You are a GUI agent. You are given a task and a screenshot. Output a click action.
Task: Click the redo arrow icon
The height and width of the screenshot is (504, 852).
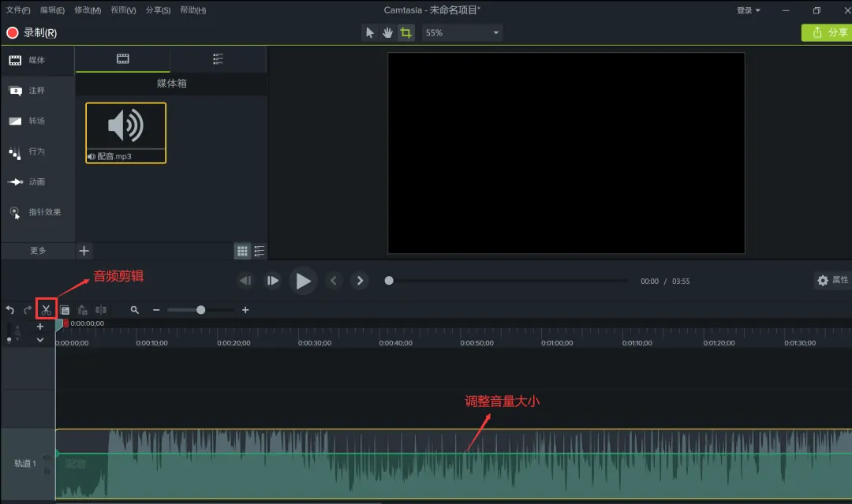[x=28, y=309]
